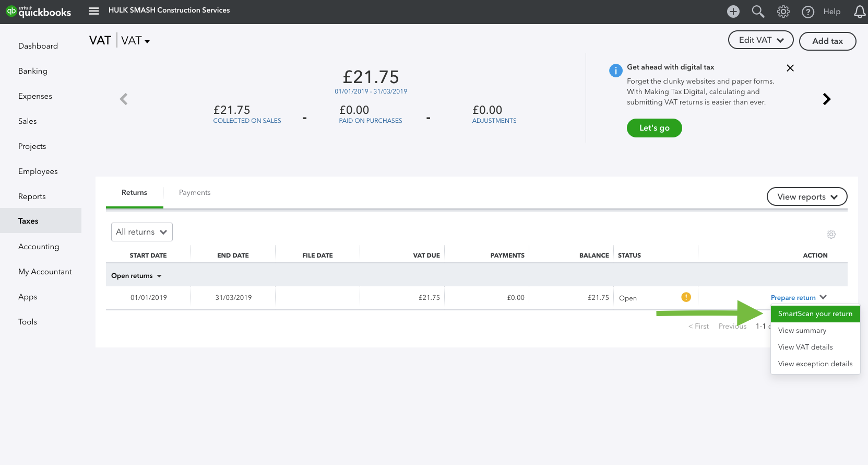Click the END DATE column header
This screenshot has height=465, width=868.
(x=233, y=255)
